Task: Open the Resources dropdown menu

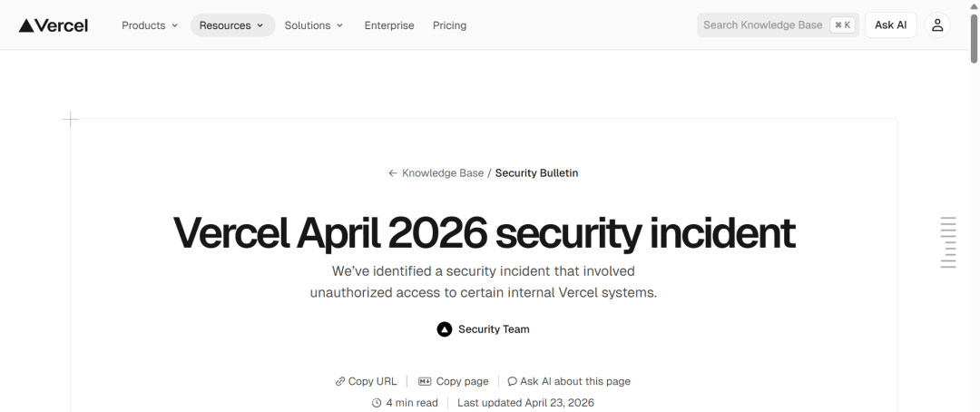Action: click(232, 25)
